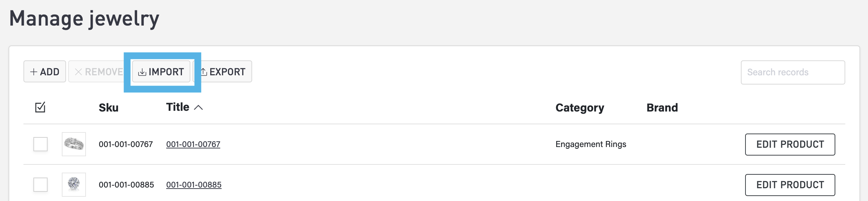Click the plus icon on ADD

point(34,72)
